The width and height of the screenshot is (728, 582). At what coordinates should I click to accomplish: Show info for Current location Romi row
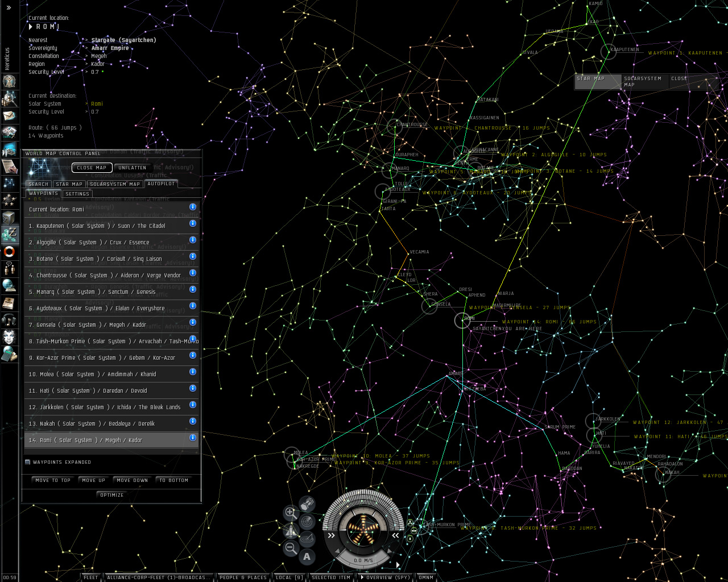(x=193, y=207)
